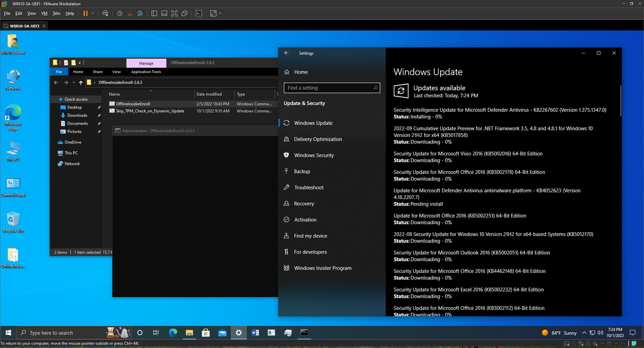
Task: Open the VMware Tabs menu
Action: coord(56,14)
